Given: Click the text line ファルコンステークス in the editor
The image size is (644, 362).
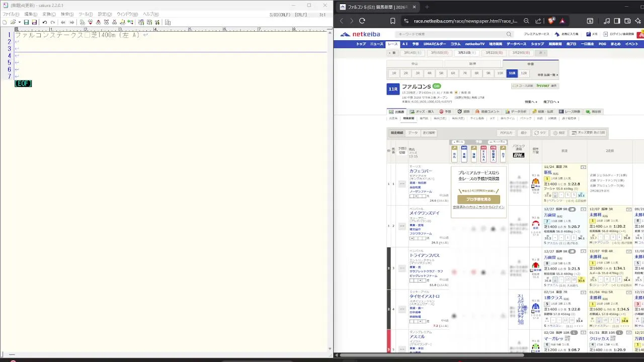Looking at the screenshot, I should point(49,35).
